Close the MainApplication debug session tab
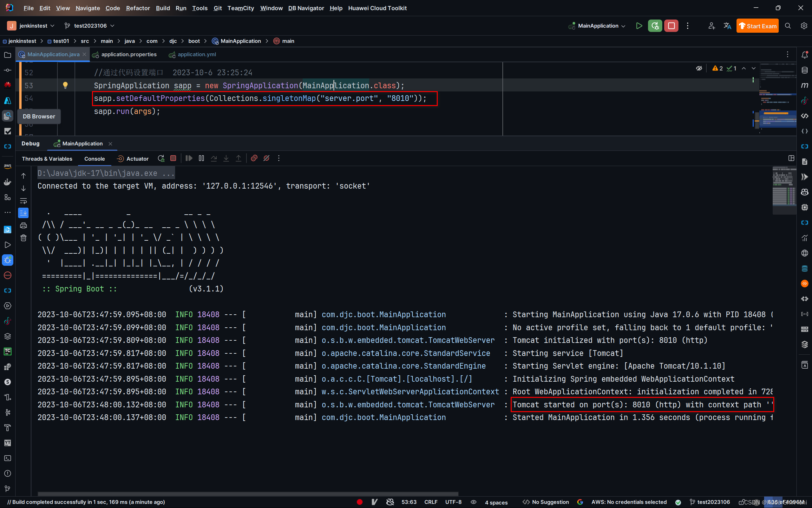This screenshot has height=508, width=812. [110, 144]
